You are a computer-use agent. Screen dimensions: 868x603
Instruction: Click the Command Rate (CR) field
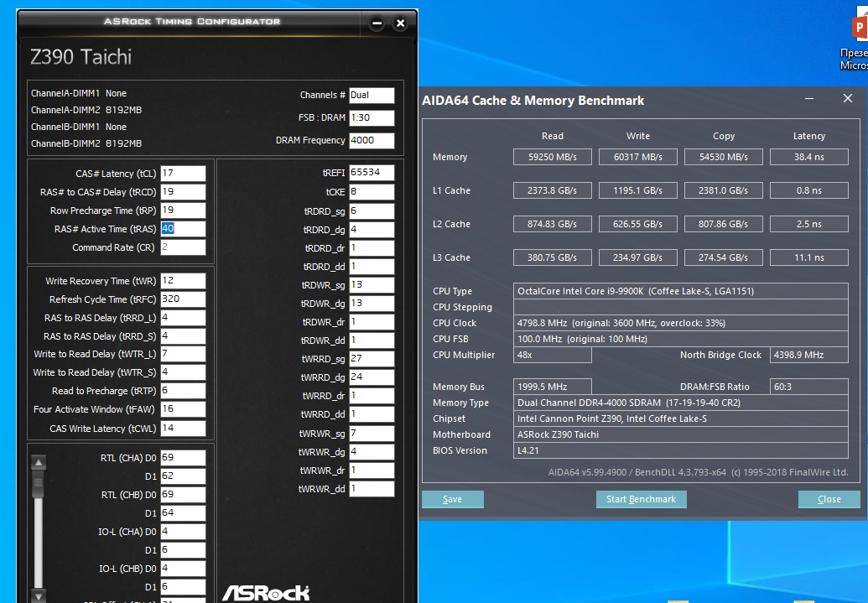pos(183,247)
